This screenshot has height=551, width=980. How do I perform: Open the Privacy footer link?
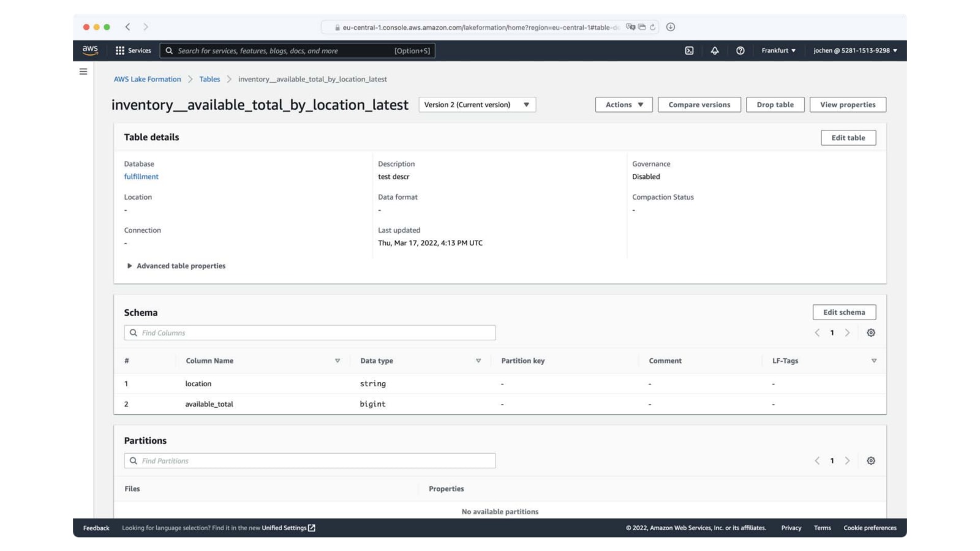[791, 528]
